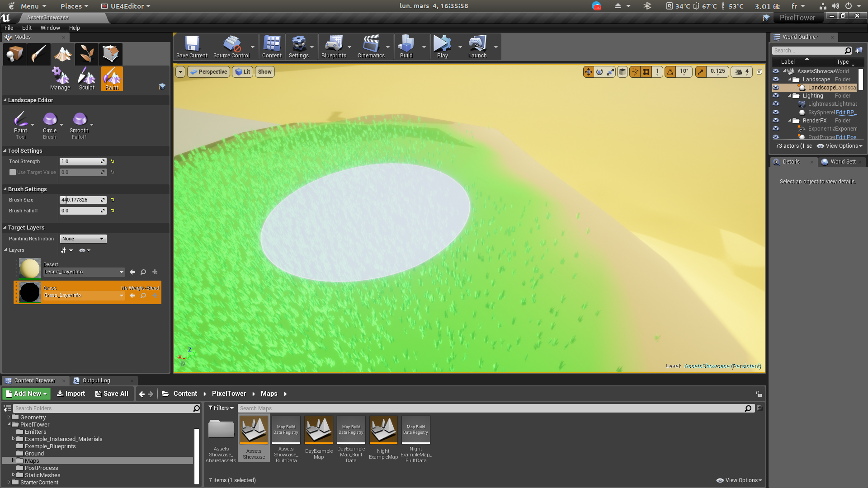Viewport: 868px width, 488px height.
Task: Open the Cinematics toolbar icon
Action: tap(371, 47)
